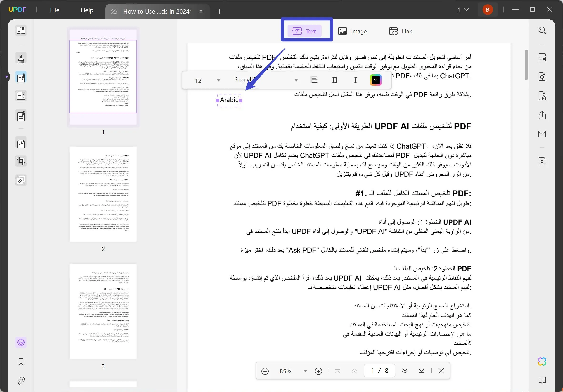
Task: Toggle italic formatting
Action: pyautogui.click(x=355, y=80)
